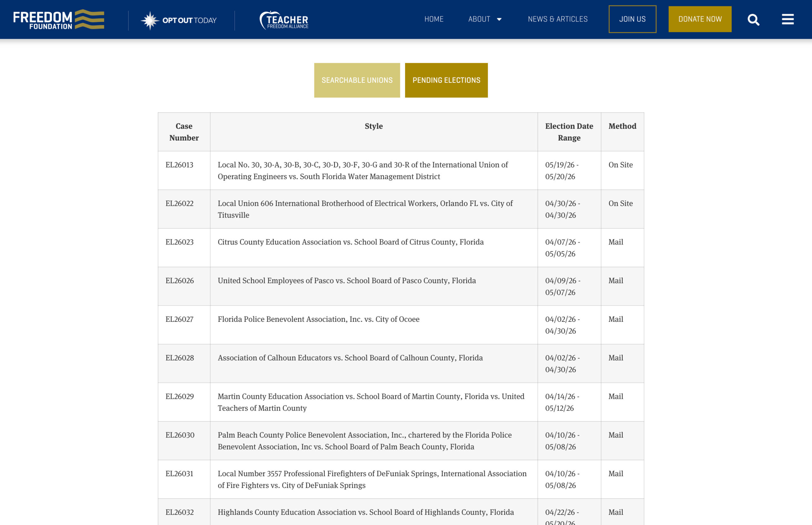Click the City of Ocoee case style
This screenshot has width=812, height=525.
pyautogui.click(x=318, y=319)
